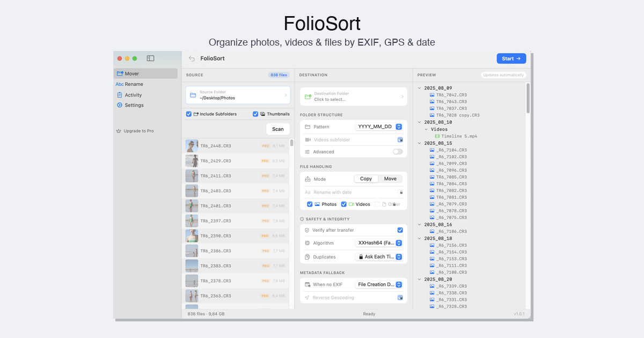Click the Activity clipboard icon
The height and width of the screenshot is (338, 644).
coord(120,95)
